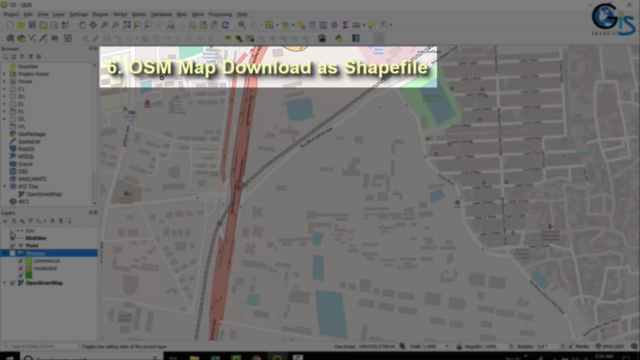
Task: Click the Open Data Source Manager icon
Action: [x=10, y=38]
